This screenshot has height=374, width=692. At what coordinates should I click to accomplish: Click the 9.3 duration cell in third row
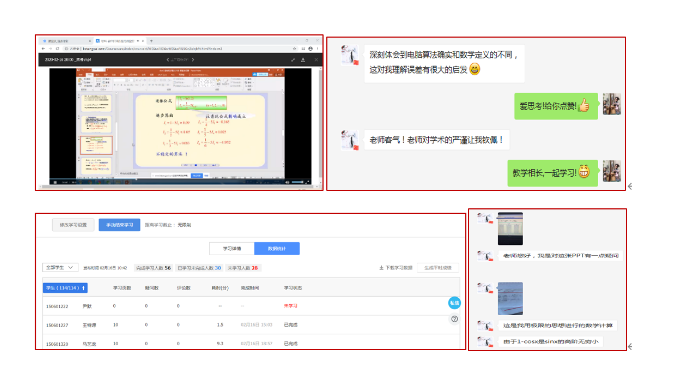pyautogui.click(x=220, y=344)
